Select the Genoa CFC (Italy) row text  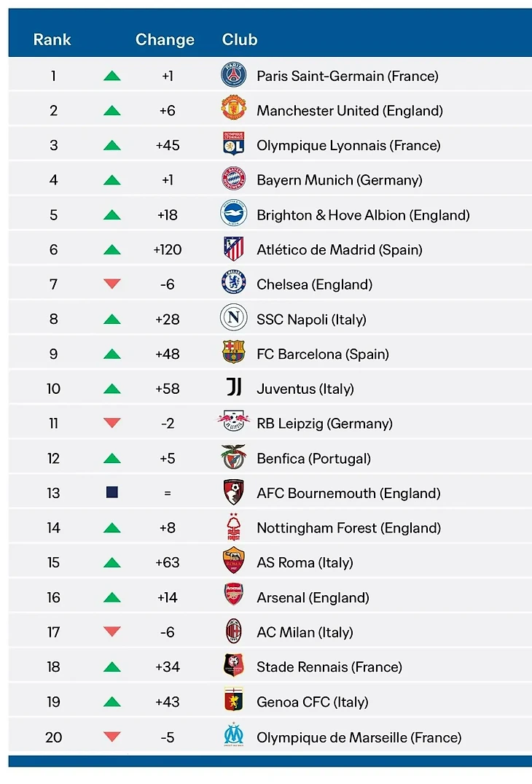tap(313, 702)
